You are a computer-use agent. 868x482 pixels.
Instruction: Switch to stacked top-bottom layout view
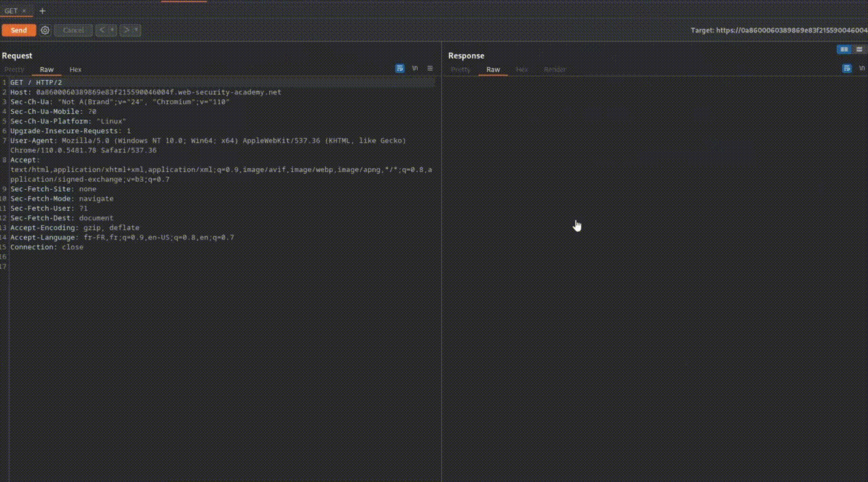pos(859,49)
